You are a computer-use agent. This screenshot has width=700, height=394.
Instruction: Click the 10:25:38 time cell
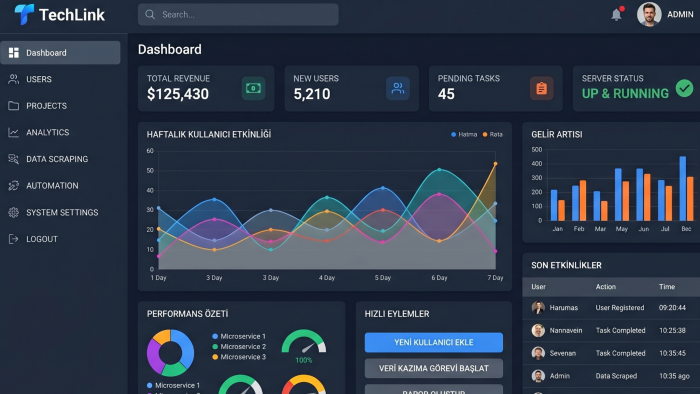pyautogui.click(x=672, y=331)
